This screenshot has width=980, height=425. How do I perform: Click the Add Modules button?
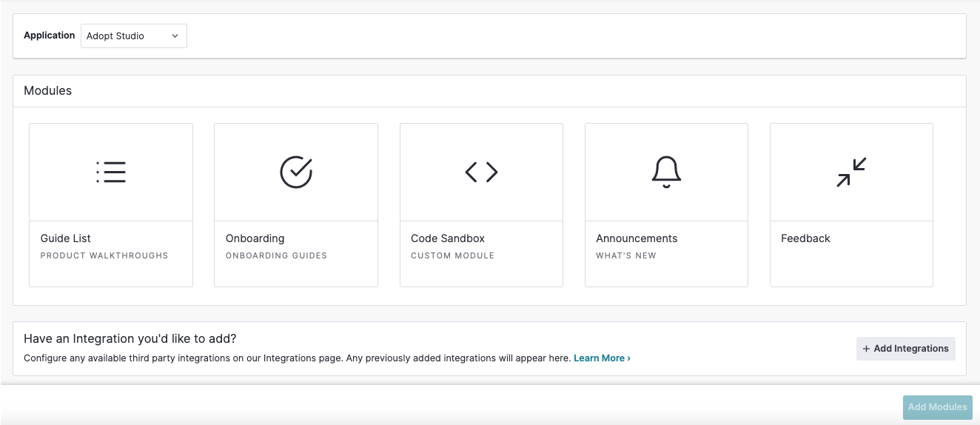click(x=937, y=406)
